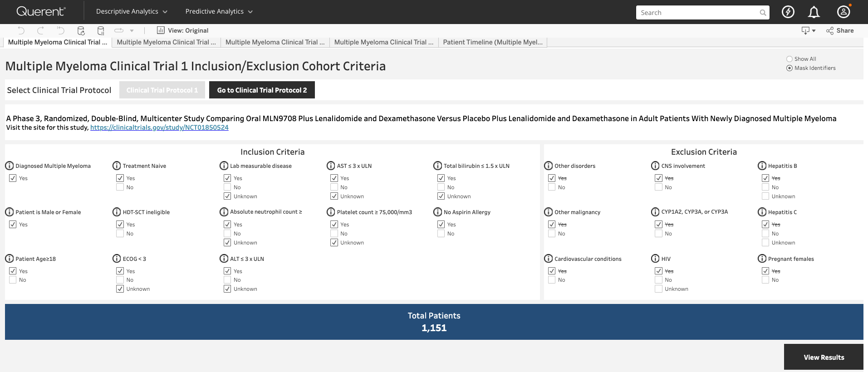
Task: Open the download options dropdown arrow
Action: [x=814, y=31]
